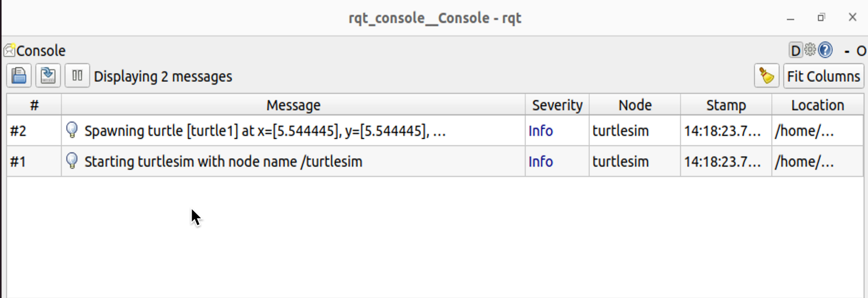Click the dash button in the Console title bar
This screenshot has width=868, height=298.
pyautogui.click(x=847, y=51)
